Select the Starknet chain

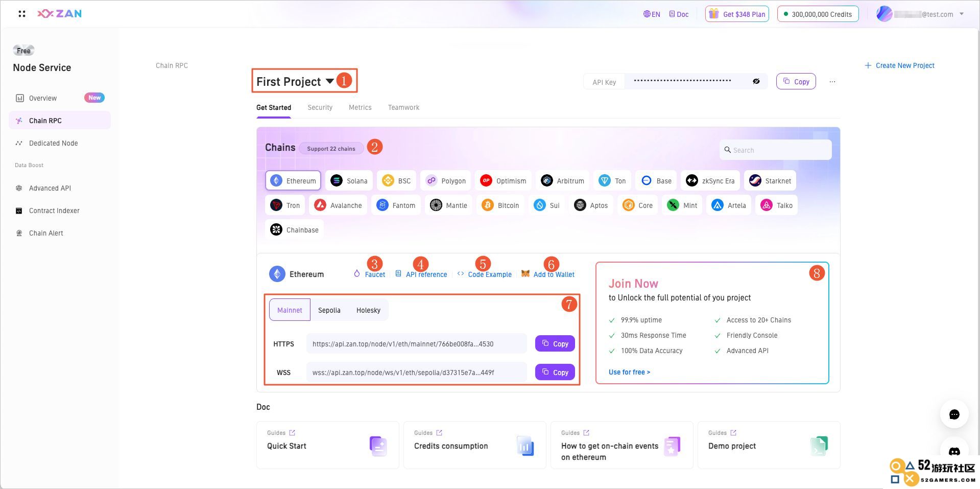770,180
